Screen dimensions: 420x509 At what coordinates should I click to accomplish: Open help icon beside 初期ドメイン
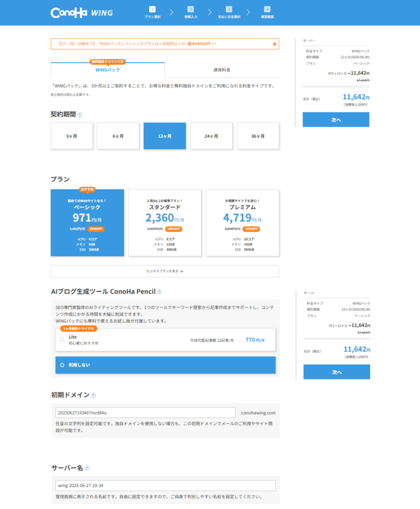[93, 395]
